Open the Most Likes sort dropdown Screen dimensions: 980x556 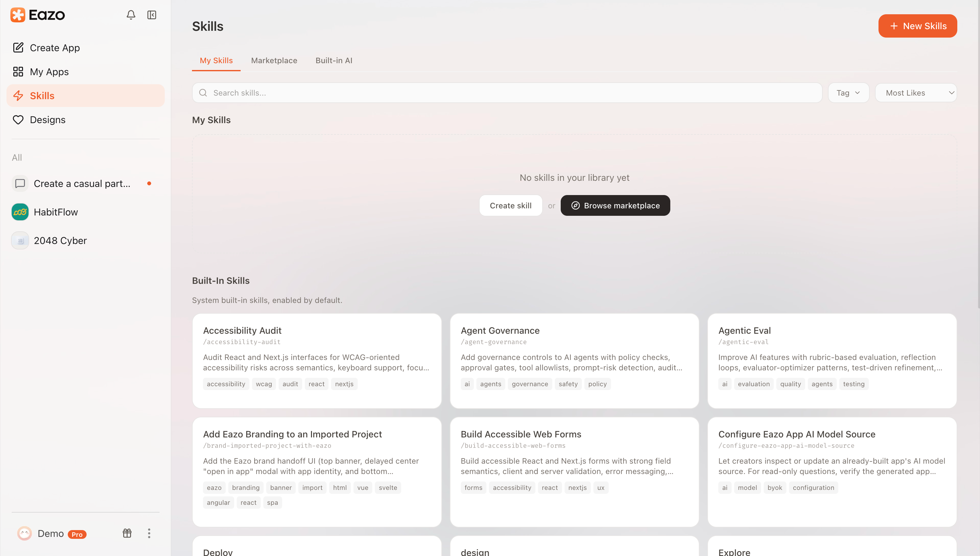point(916,93)
